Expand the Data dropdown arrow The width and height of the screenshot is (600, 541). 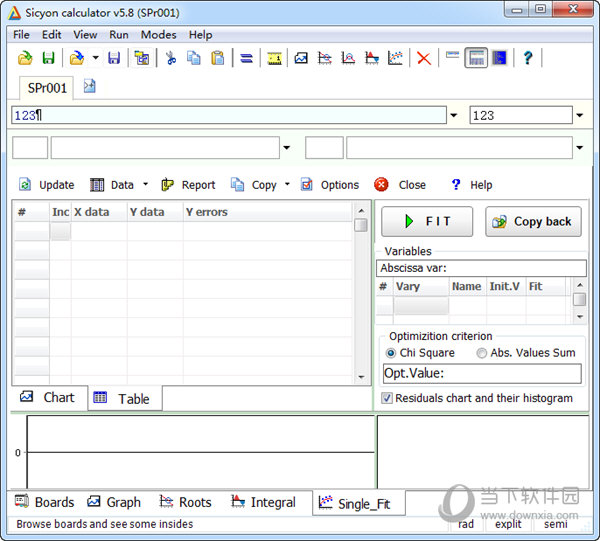(145, 184)
